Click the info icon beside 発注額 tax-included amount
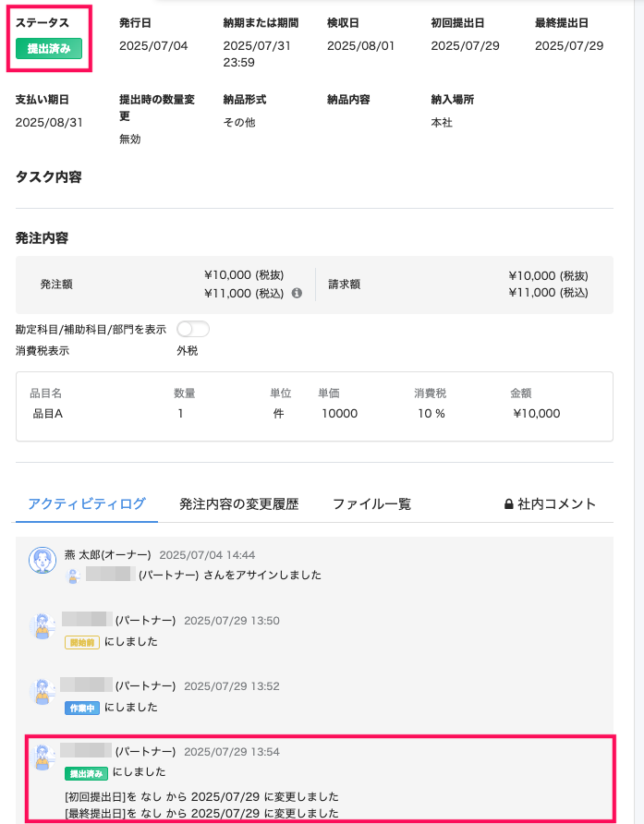Image resolution: width=644 pixels, height=824 pixels. (297, 293)
